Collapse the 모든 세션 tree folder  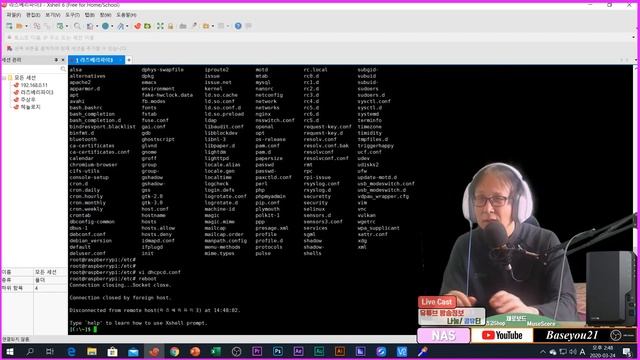click(x=4, y=78)
